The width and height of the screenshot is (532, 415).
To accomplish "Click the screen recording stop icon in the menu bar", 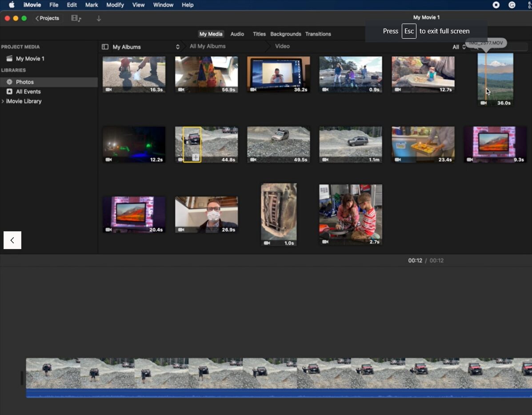I will click(x=496, y=5).
